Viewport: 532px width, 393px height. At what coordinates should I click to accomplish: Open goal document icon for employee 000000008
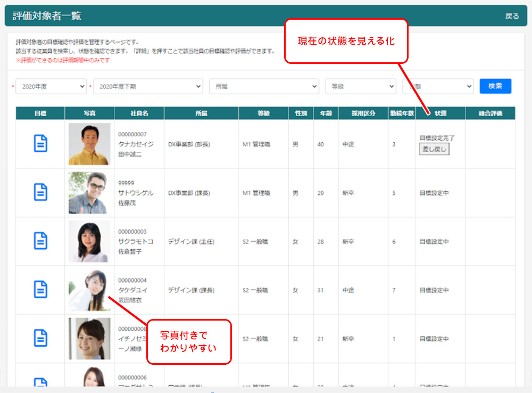[x=40, y=338]
